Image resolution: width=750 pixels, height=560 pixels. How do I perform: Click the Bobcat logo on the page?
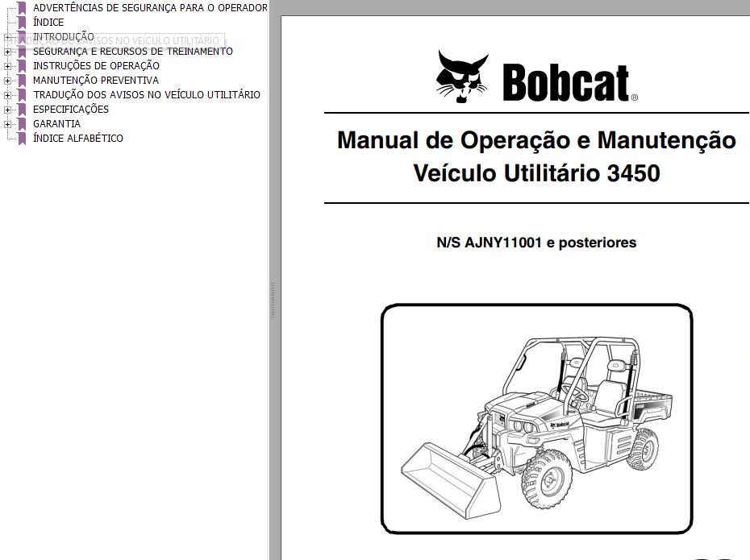click(536, 77)
